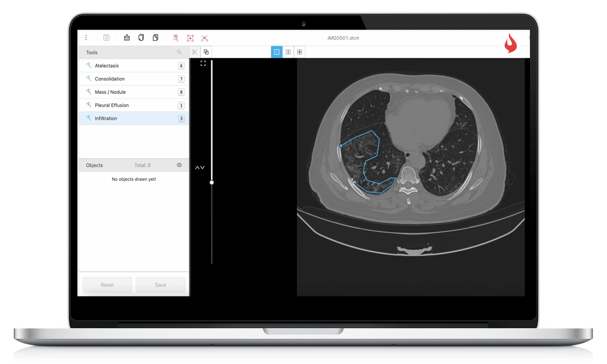This screenshot has height=364, width=607.
Task: Open the three-dot overflow menu
Action: click(86, 37)
